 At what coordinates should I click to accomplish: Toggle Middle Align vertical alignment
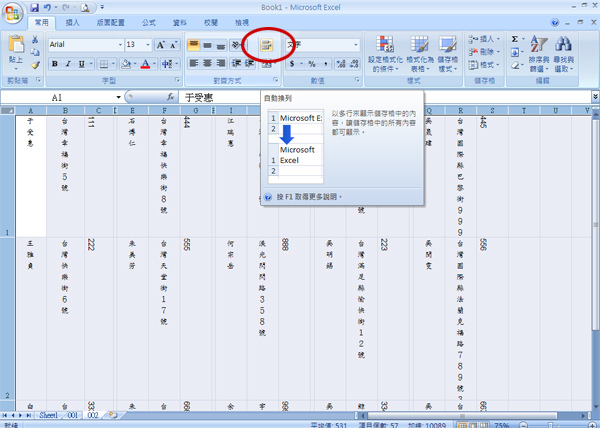point(207,45)
